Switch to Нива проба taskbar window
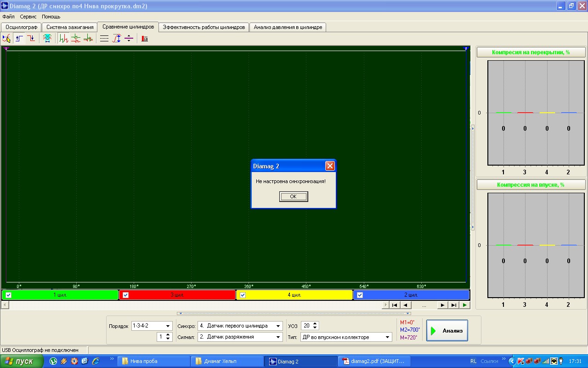Viewport: 588px width, 368px height. (153, 361)
